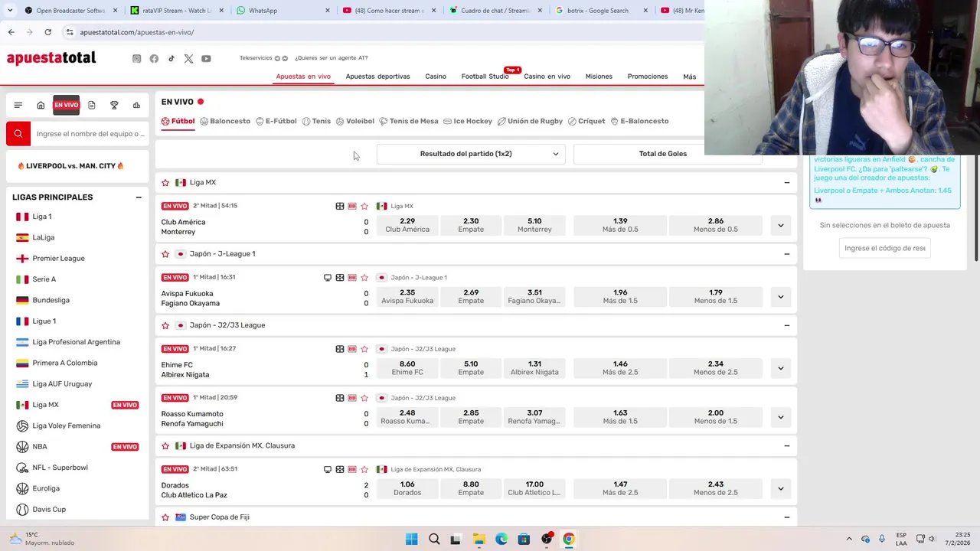
Task: Open the hamburger menu in sidebar
Action: 18,106
